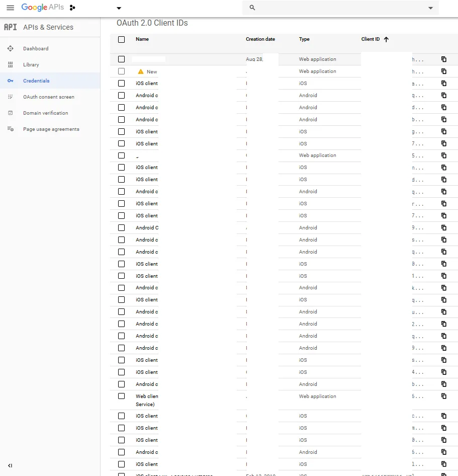This screenshot has width=458, height=476.
Task: Sort table by Creation date header
Action: (260, 39)
